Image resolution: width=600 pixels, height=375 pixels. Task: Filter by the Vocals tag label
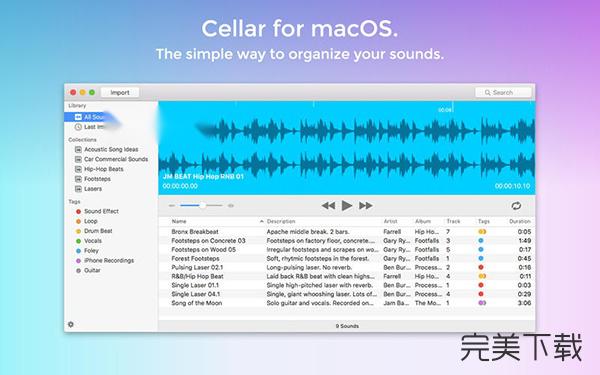click(x=93, y=241)
